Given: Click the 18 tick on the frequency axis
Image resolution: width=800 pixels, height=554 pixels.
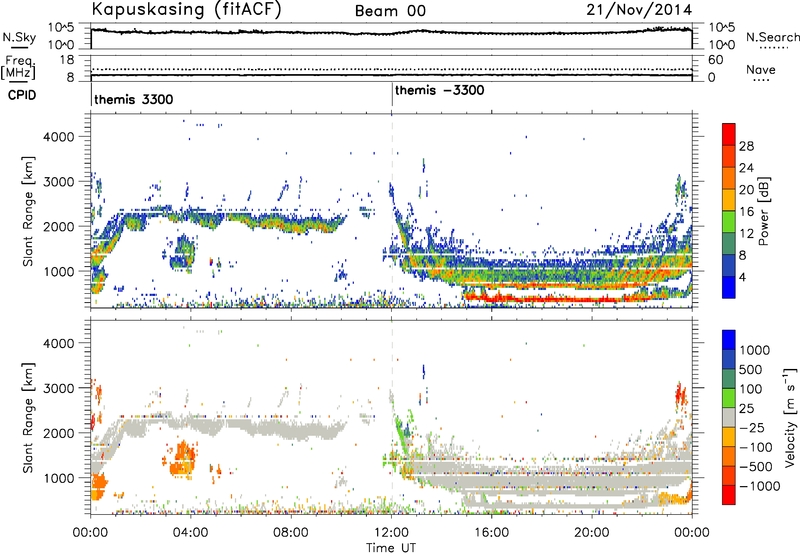Looking at the screenshot, I should pos(67,60).
